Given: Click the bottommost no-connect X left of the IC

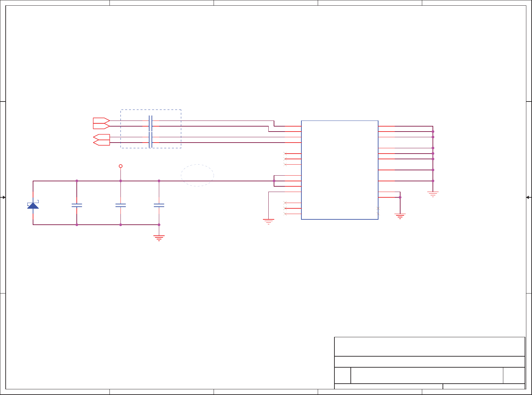Looking at the screenshot, I should [285, 214].
